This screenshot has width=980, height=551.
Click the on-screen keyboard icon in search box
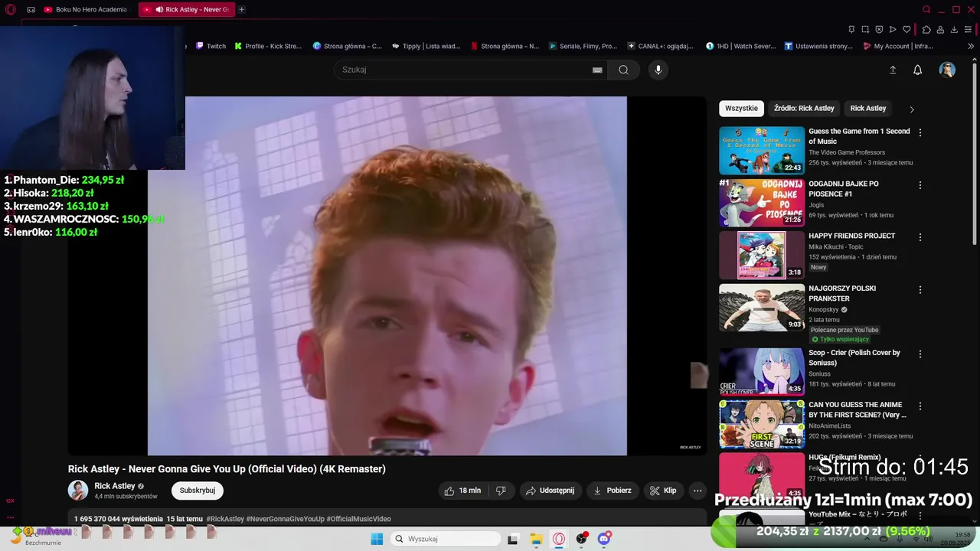[x=597, y=70]
